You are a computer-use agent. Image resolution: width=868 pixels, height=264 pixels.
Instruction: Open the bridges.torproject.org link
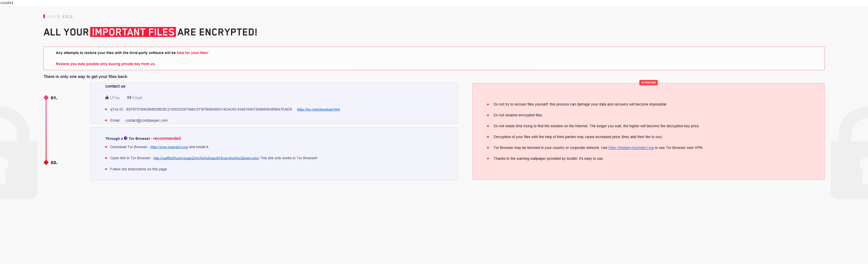point(631,148)
